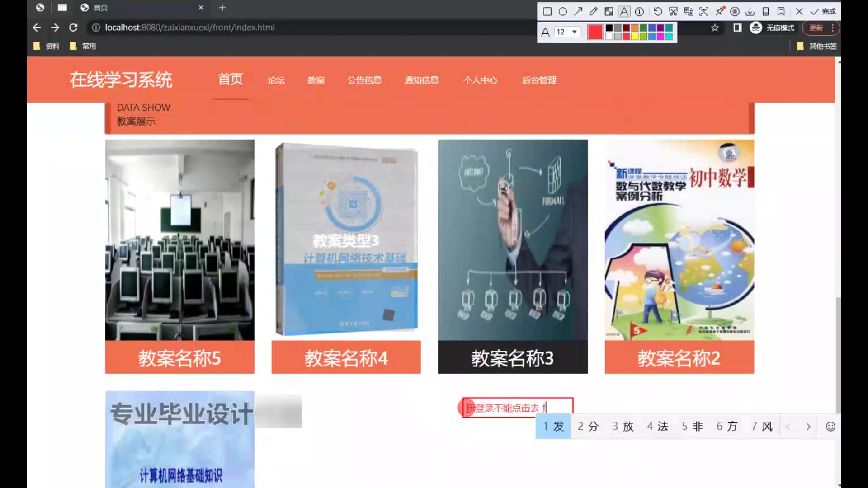Viewport: 868px width, 488px height.
Task: Undo the last annotation
Action: [658, 12]
